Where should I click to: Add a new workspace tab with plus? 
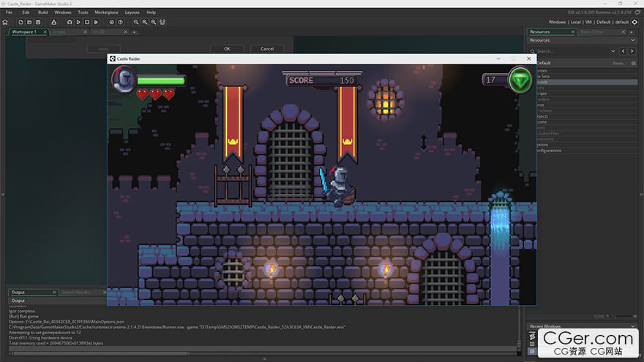click(134, 32)
